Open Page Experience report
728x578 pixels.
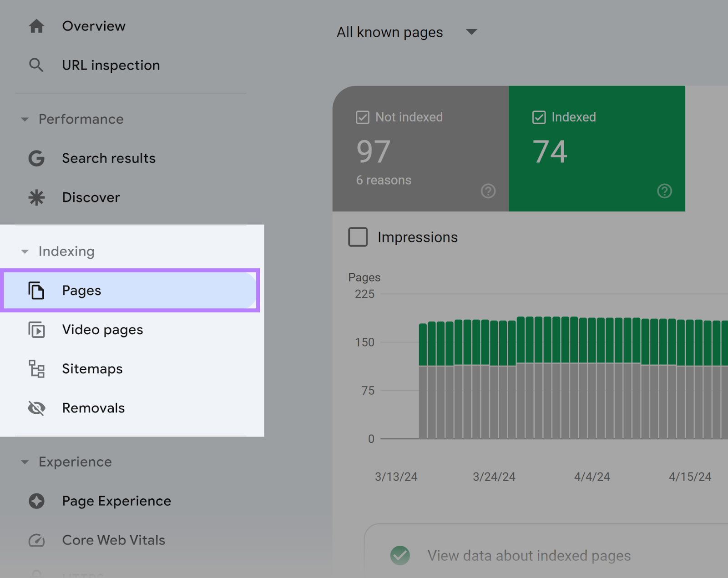tap(116, 501)
